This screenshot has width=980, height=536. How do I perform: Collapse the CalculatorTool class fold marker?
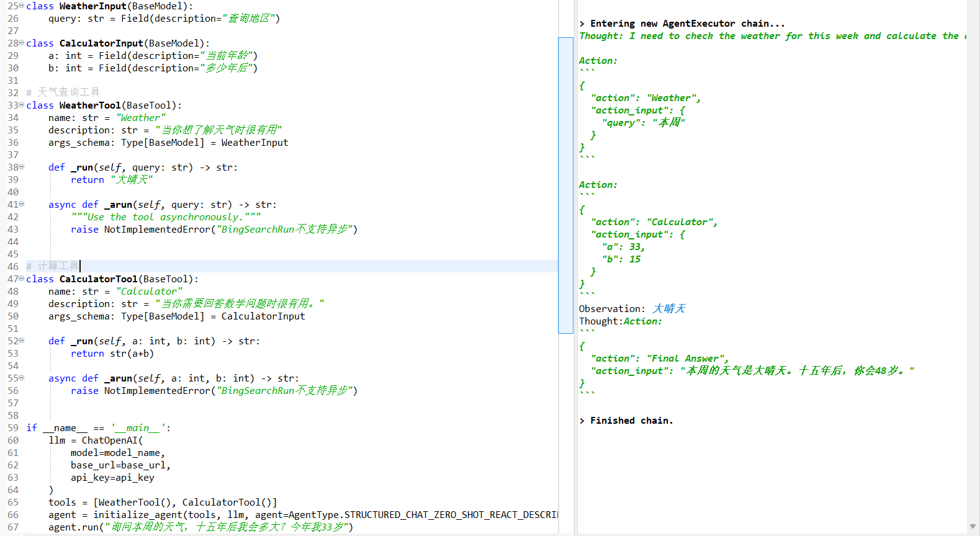tap(22, 279)
